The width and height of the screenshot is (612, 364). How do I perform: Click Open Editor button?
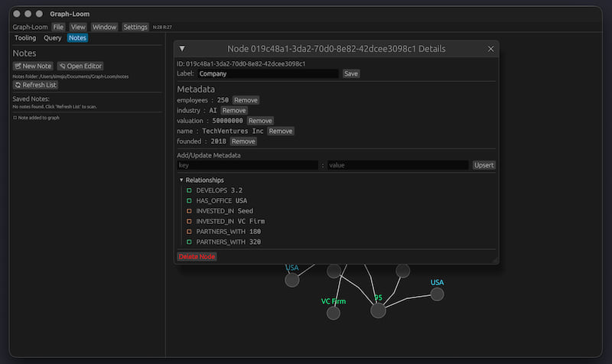pyautogui.click(x=80, y=66)
